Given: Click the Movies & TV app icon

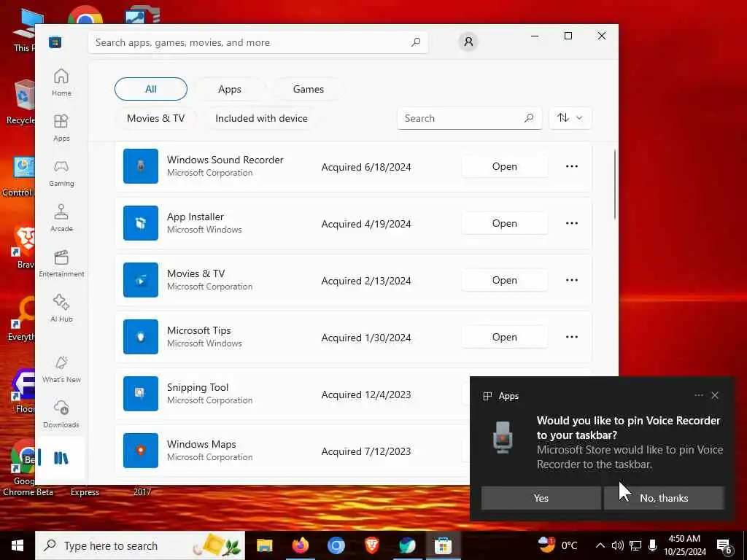Looking at the screenshot, I should tap(141, 280).
